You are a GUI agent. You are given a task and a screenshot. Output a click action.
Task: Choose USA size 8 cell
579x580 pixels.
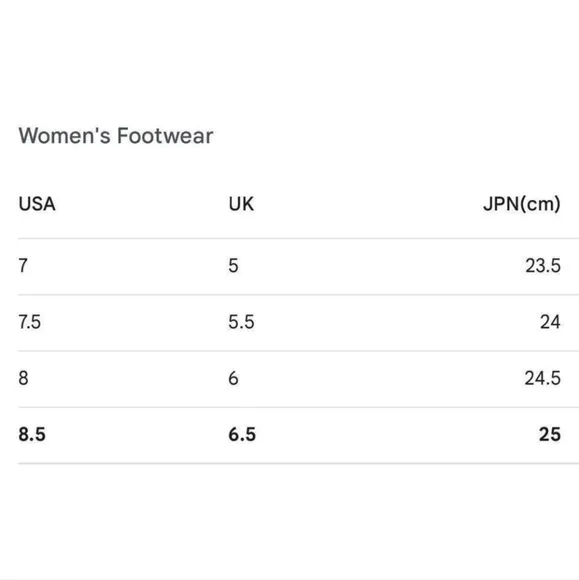point(23,378)
